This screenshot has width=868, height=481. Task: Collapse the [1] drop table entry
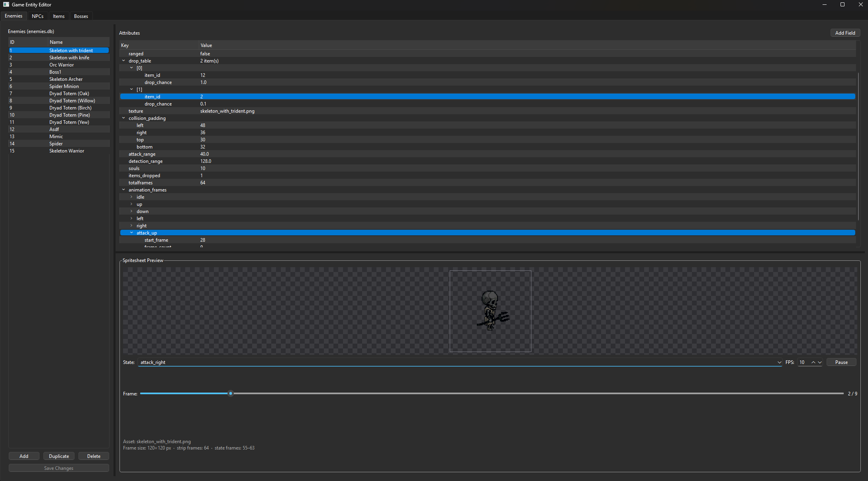(131, 90)
